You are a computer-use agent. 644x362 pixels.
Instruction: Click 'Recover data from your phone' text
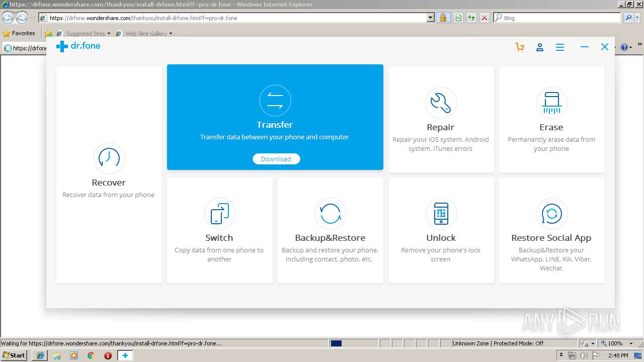tap(109, 195)
